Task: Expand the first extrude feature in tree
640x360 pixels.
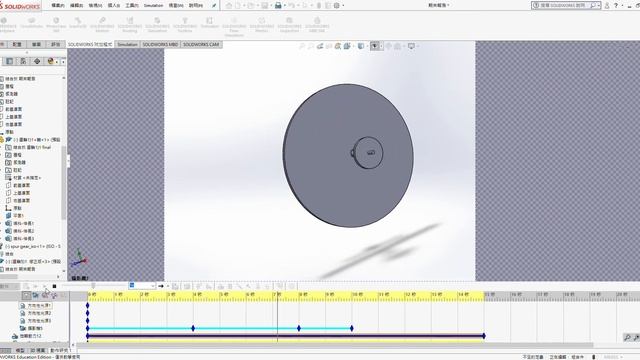Action: (1, 223)
